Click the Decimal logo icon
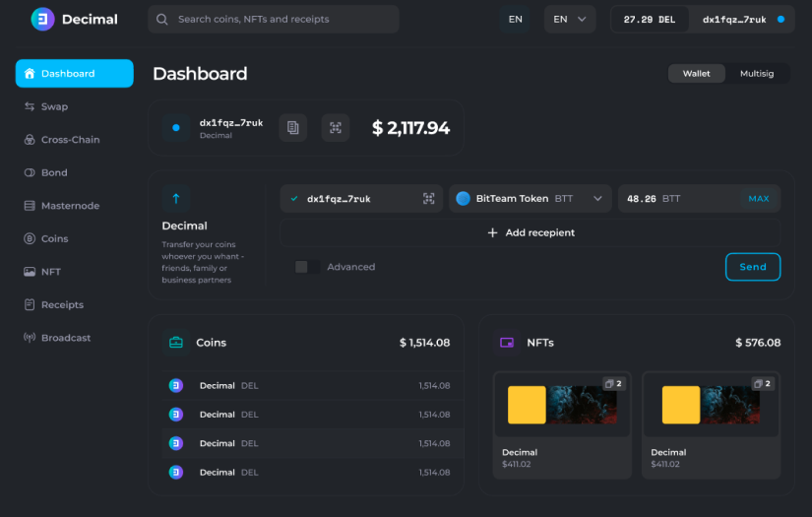Image resolution: width=812 pixels, height=517 pixels. pyautogui.click(x=42, y=19)
